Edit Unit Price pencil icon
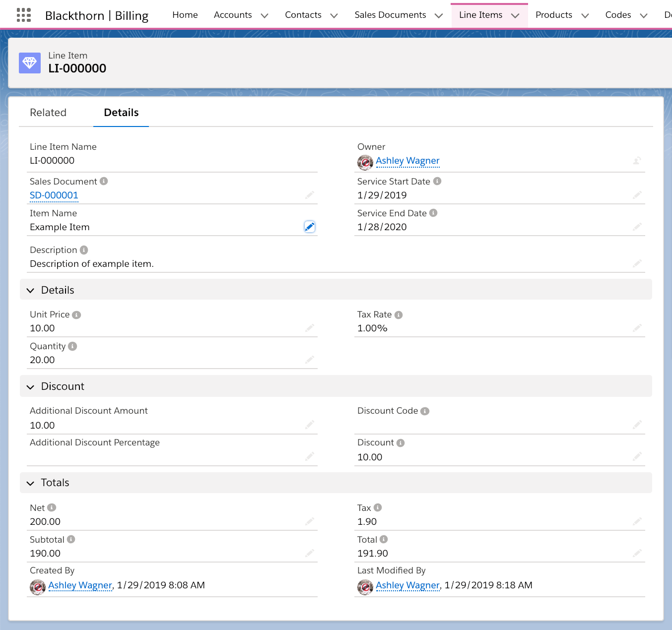The width and height of the screenshot is (672, 630). (310, 328)
